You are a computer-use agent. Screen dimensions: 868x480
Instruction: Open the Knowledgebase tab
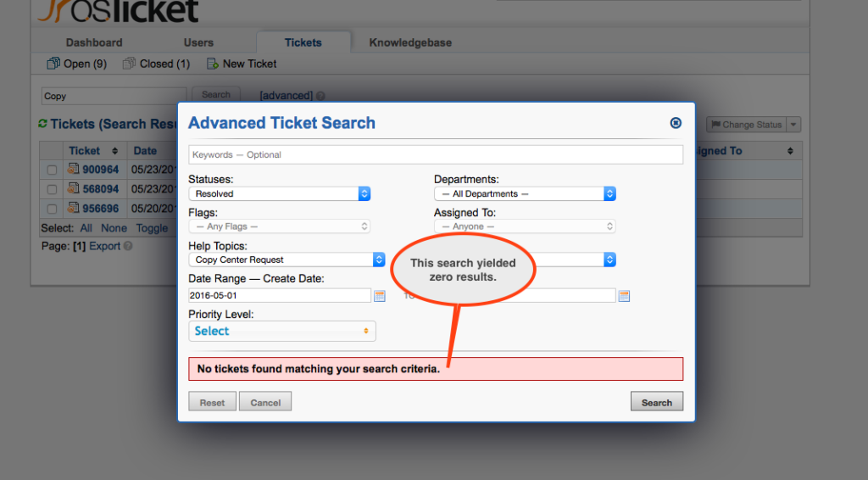tap(410, 42)
